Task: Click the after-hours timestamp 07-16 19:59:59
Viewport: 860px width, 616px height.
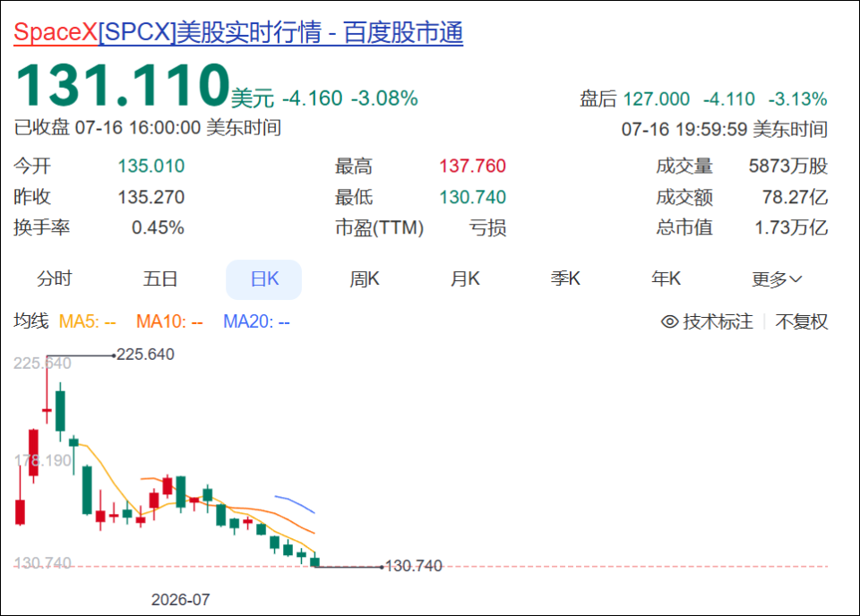Action: [684, 130]
